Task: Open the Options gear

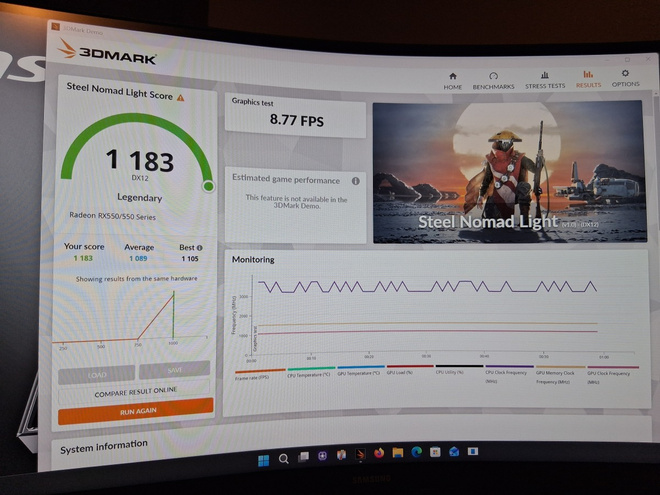Action: coord(625,74)
